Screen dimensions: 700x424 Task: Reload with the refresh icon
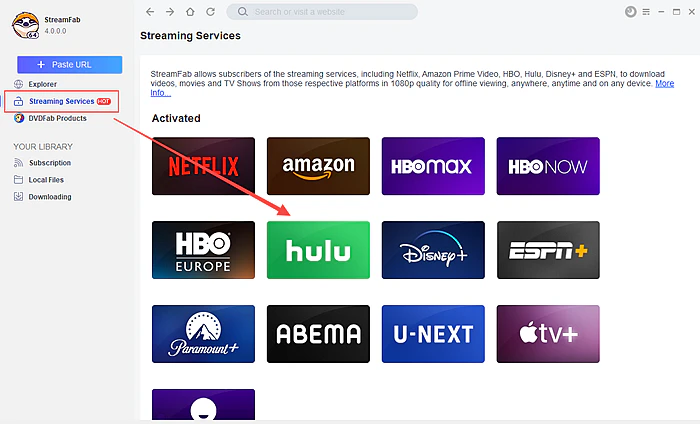[210, 12]
